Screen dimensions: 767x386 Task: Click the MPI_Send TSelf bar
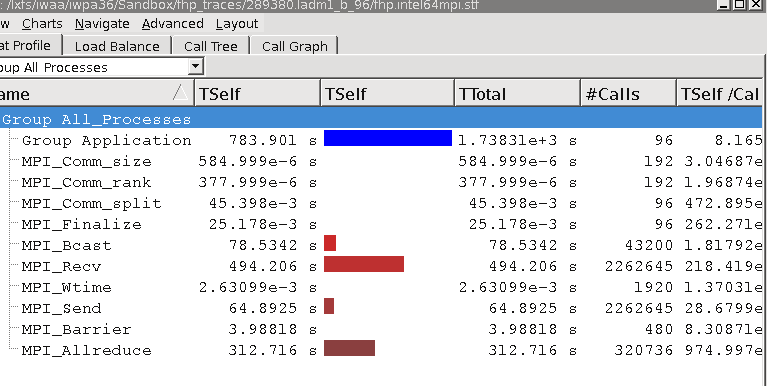pos(329,306)
